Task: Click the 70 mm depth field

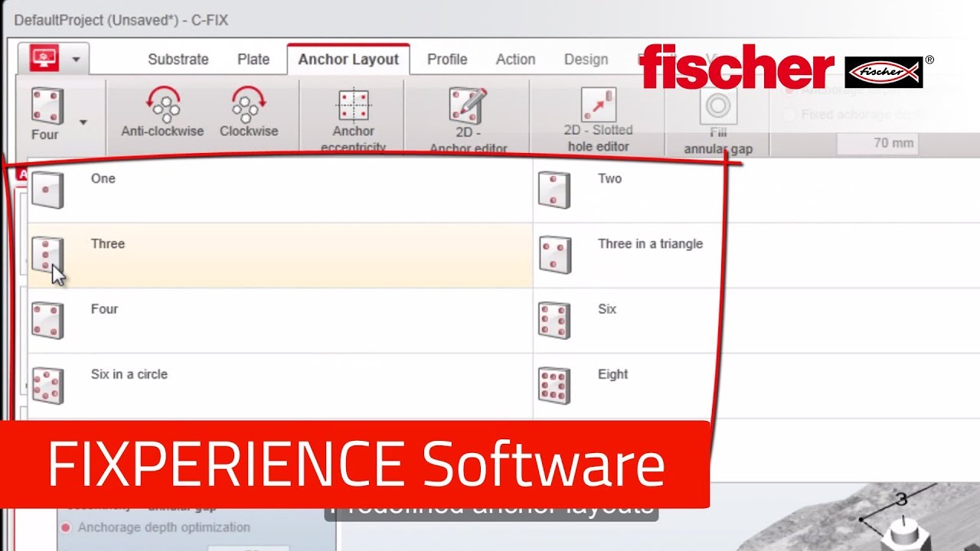Action: pos(876,143)
